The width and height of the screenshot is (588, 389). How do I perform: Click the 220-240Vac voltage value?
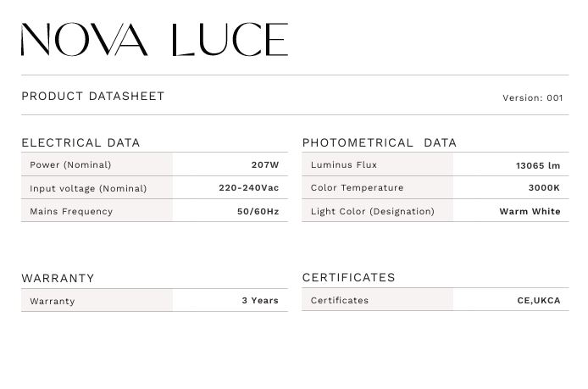(248, 187)
